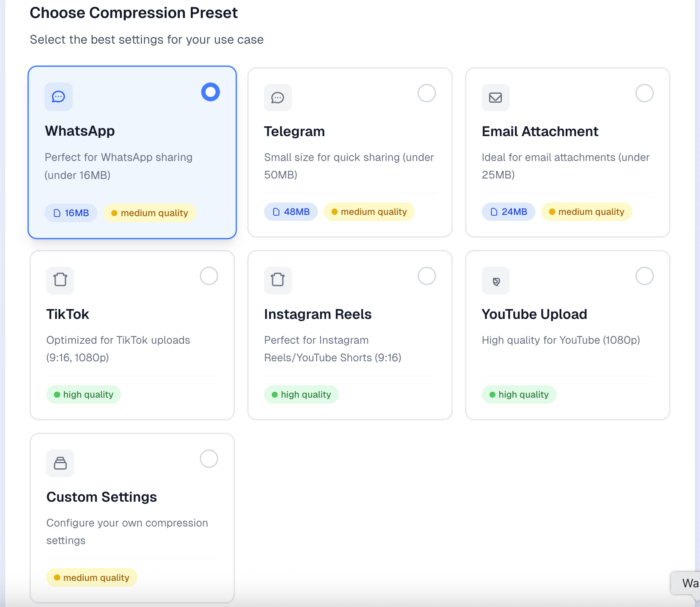Click the TikTok card title
Screen dimensions: 700x607
[68, 314]
